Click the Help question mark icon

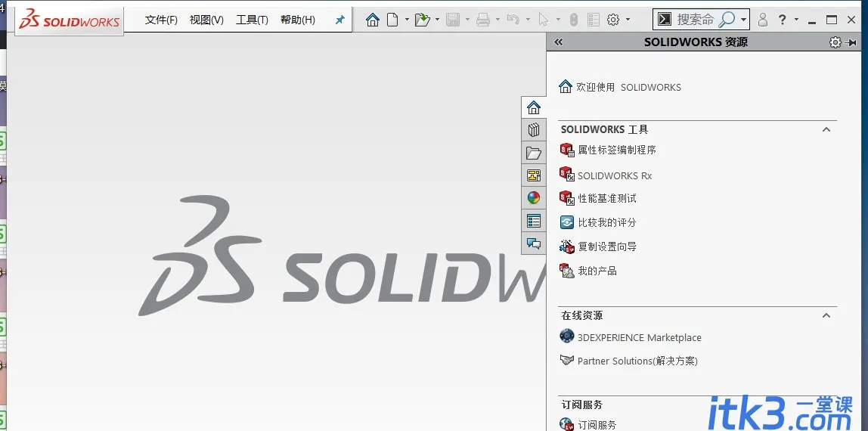783,20
